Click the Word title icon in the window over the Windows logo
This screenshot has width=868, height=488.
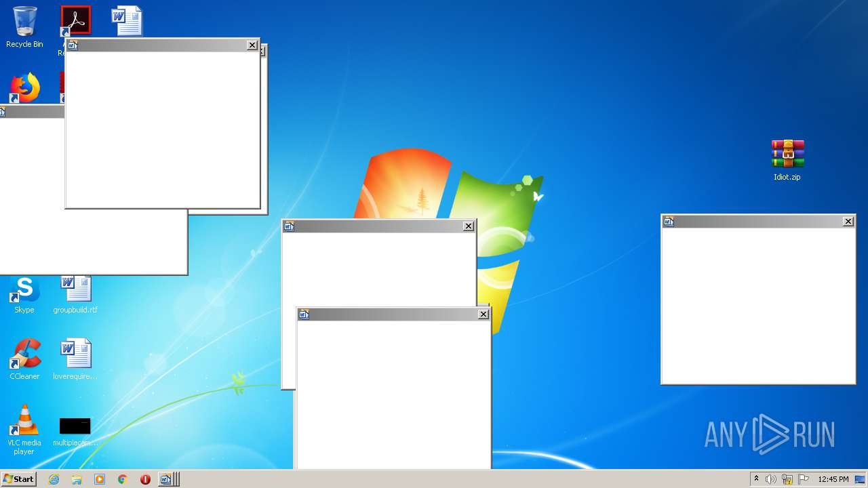(289, 226)
